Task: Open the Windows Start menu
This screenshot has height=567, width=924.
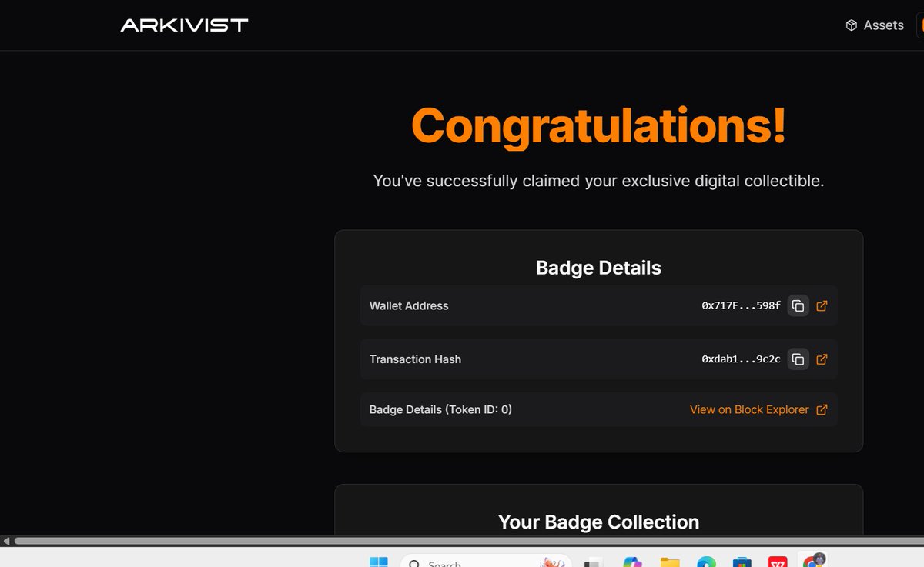Action: pos(378,562)
